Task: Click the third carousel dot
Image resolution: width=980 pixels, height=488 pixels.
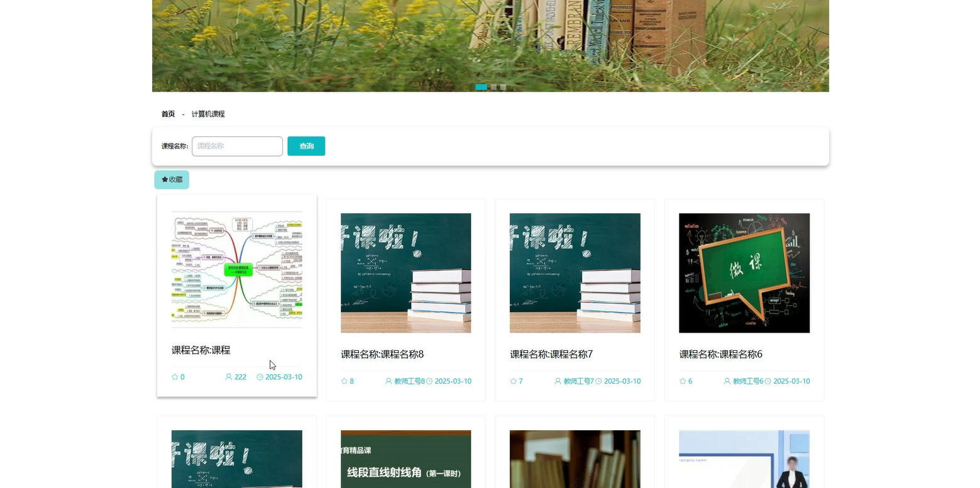Action: [x=504, y=87]
